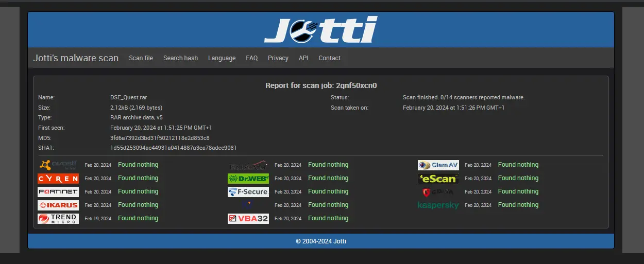This screenshot has height=264, width=644.
Task: Click the F-Secure scanner logo
Action: click(x=248, y=192)
